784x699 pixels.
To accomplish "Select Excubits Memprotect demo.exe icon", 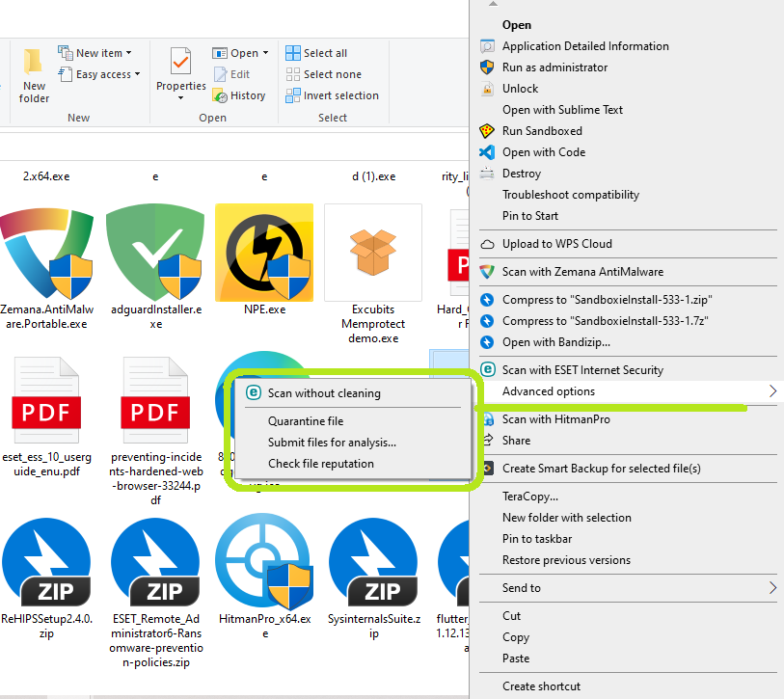I will [x=373, y=252].
